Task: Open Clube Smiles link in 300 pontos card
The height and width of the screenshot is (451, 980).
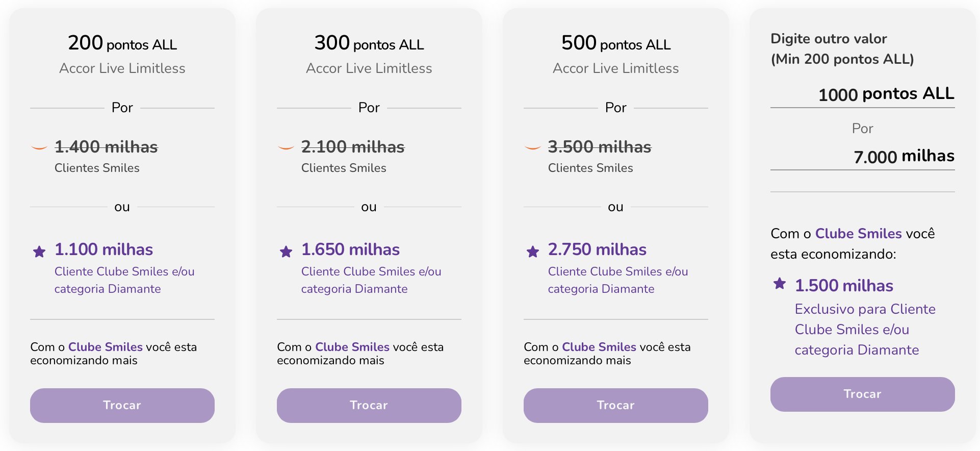Action: click(352, 347)
